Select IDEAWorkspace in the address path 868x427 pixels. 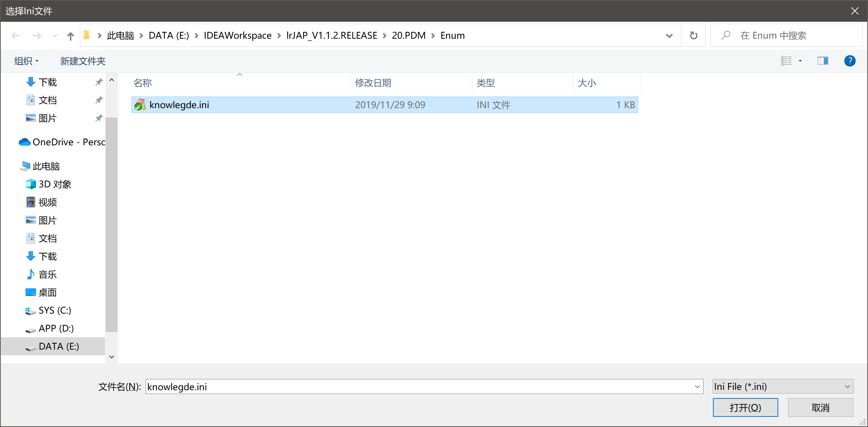coord(238,36)
